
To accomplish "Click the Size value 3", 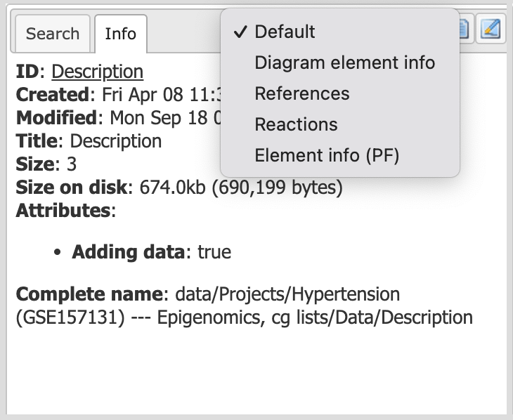I will (72, 164).
